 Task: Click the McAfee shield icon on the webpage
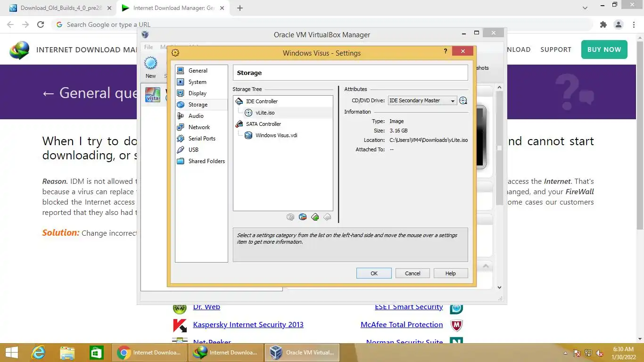[x=456, y=325]
